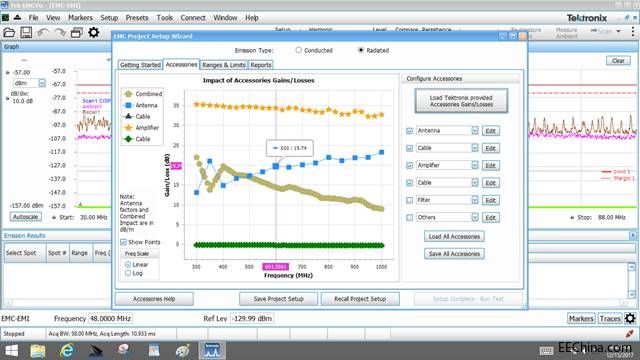This screenshot has width=640, height=360.
Task: Click the eject-shaped icon beside File menu
Action: click(x=18, y=18)
